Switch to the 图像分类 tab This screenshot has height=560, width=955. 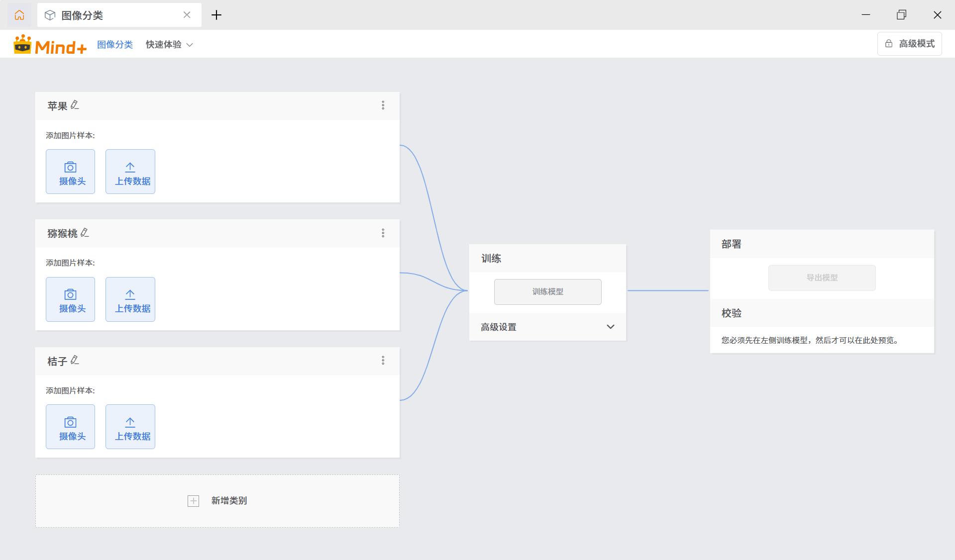tap(109, 15)
